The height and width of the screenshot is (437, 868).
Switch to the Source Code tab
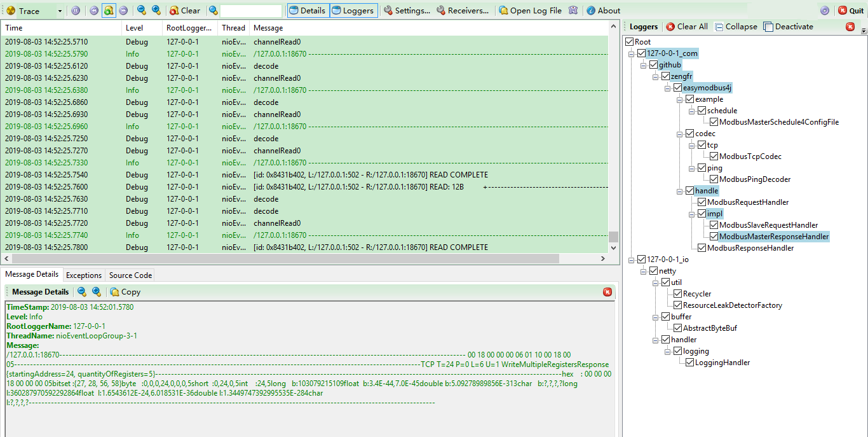click(130, 275)
